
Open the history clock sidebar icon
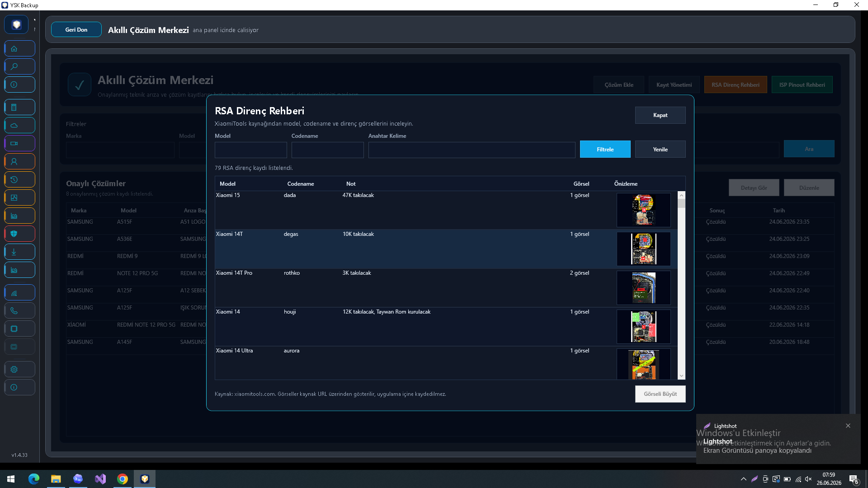(x=19, y=179)
